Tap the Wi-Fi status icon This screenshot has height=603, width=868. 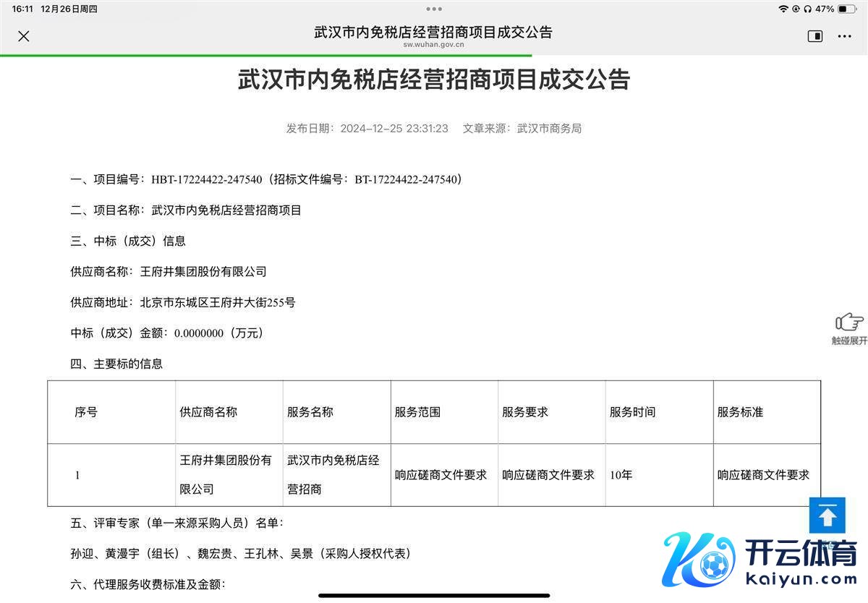point(783,9)
